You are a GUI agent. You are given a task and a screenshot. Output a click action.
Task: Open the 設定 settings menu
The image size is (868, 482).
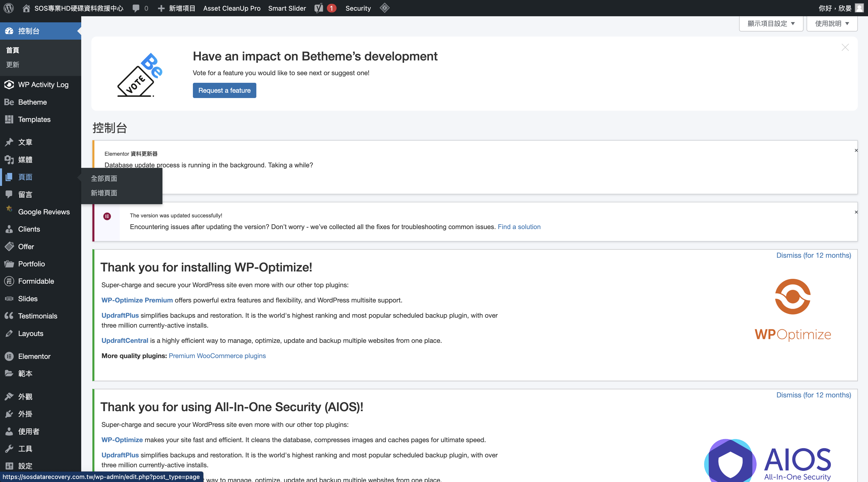click(25, 466)
